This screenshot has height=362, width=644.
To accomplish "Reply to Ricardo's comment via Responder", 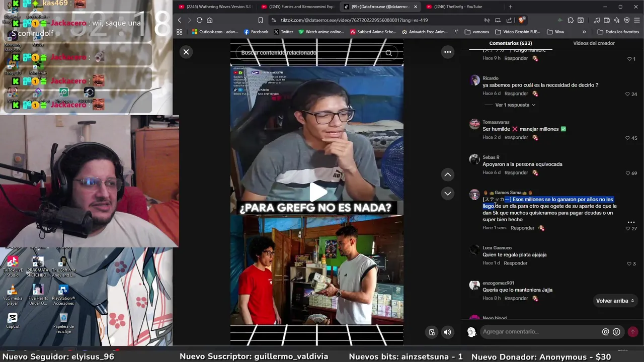I will [x=516, y=94].
